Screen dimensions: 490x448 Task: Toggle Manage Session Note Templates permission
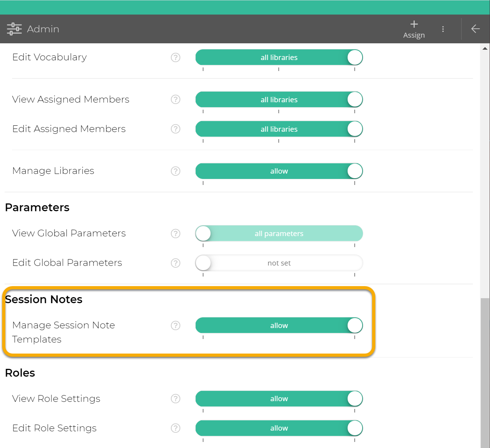coord(354,326)
